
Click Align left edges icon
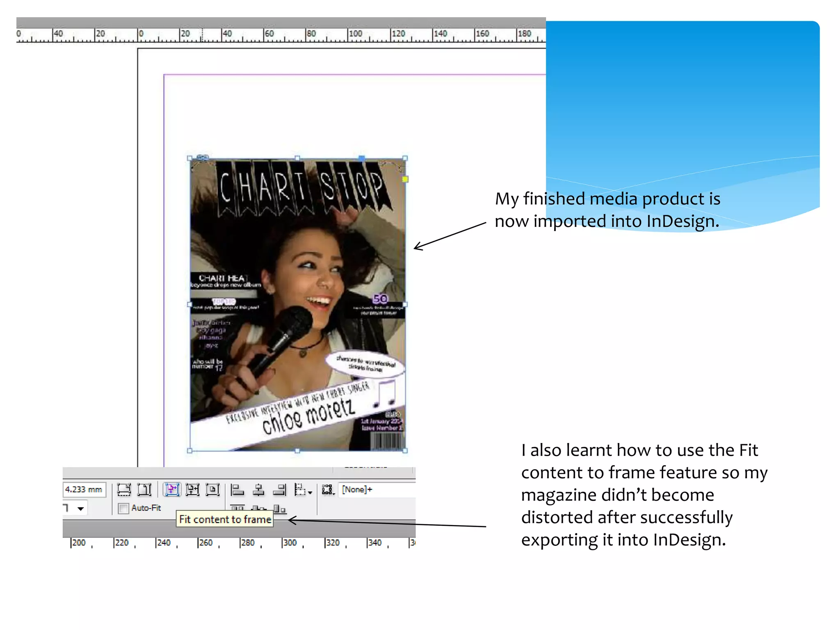click(237, 489)
